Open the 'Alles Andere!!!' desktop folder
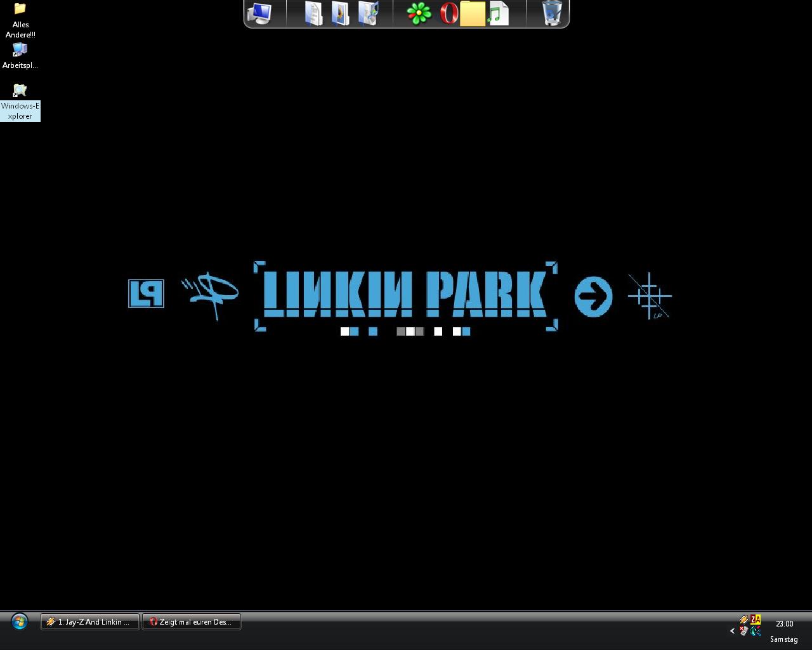 [x=20, y=20]
